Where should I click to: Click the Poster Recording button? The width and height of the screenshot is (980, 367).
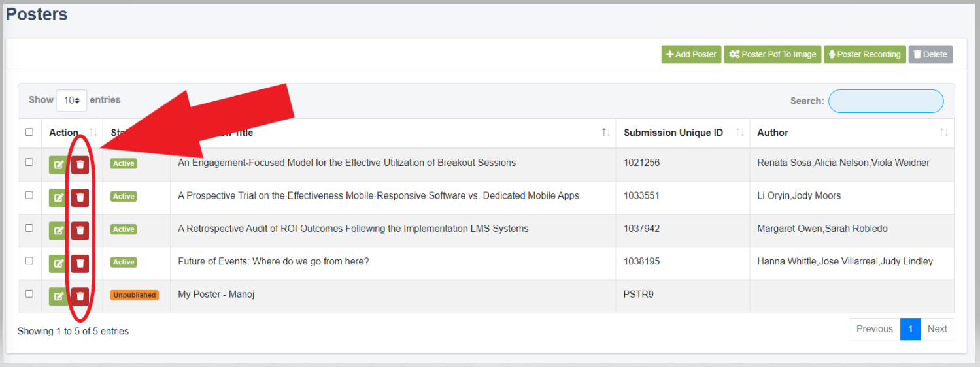click(x=865, y=54)
